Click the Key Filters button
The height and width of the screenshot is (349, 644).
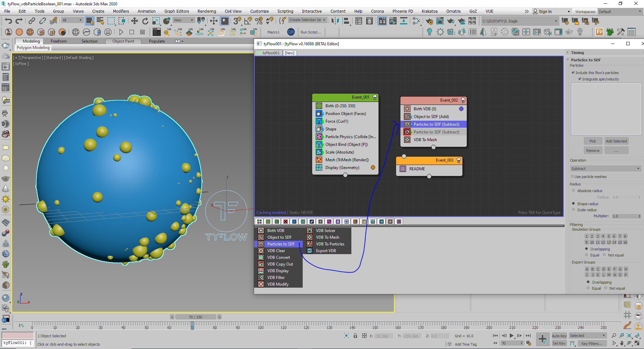pos(592,344)
